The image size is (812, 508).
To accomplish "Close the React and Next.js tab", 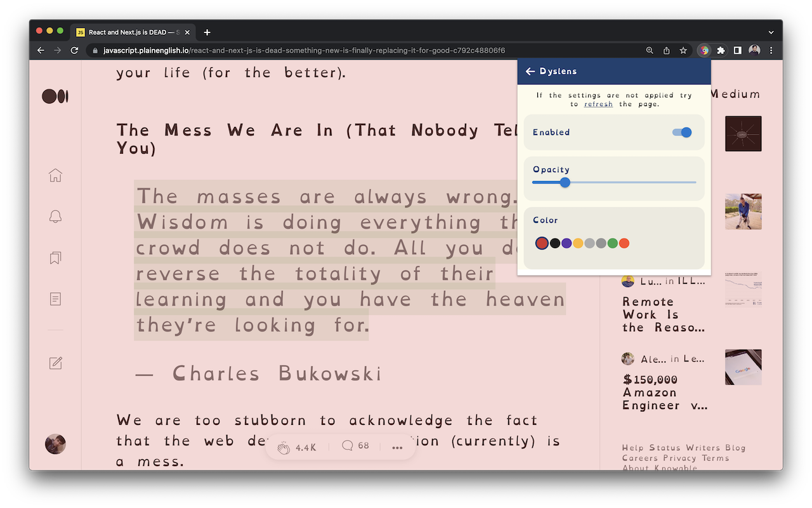I will pyautogui.click(x=187, y=32).
